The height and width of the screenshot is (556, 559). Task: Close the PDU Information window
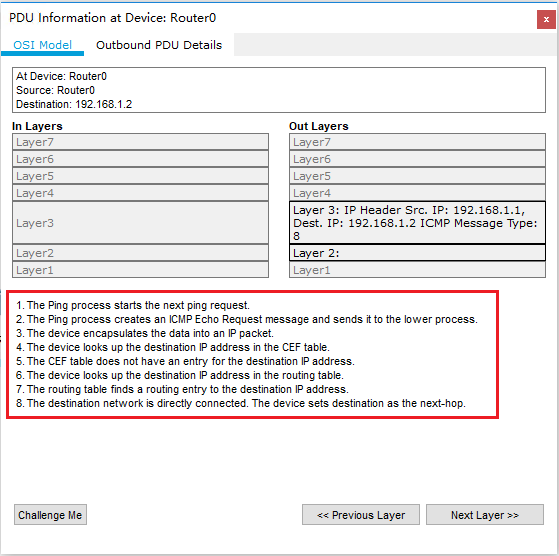point(546,20)
